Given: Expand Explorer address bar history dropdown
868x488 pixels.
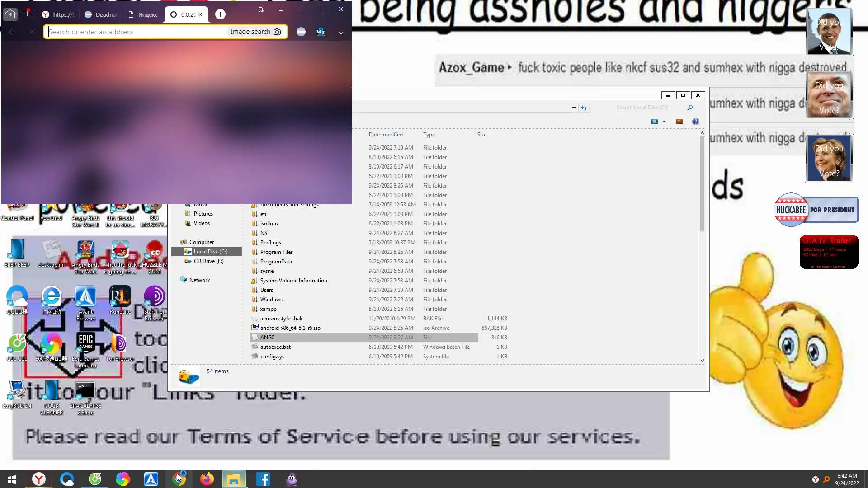Looking at the screenshot, I should tap(574, 108).
